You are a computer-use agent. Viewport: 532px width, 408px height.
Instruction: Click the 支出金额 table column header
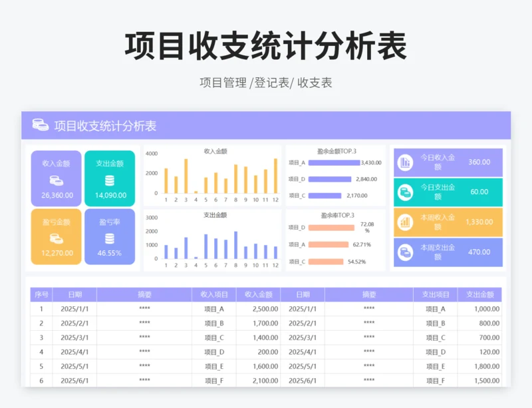(479, 295)
